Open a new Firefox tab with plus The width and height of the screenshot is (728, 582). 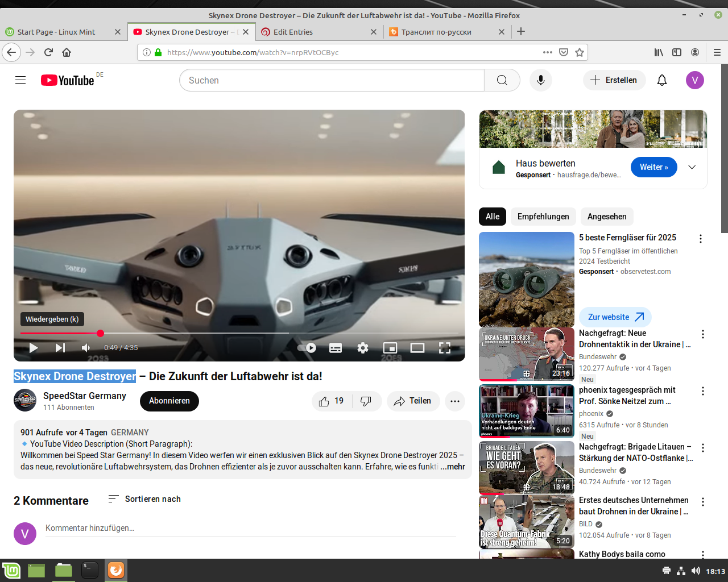(x=521, y=32)
